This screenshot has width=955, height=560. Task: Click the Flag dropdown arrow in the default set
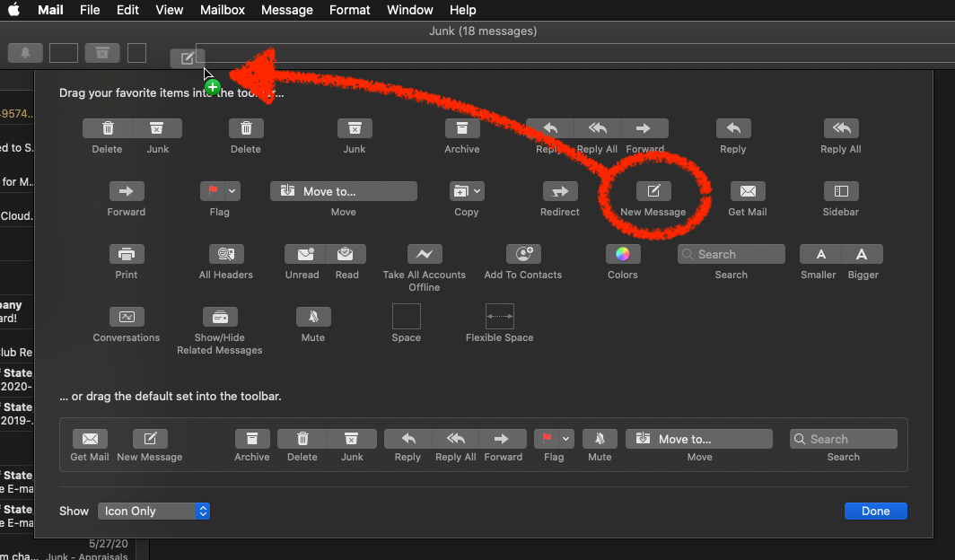click(x=565, y=439)
